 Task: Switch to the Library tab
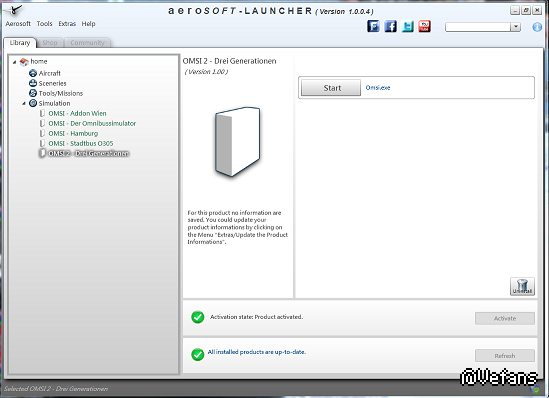tap(20, 43)
